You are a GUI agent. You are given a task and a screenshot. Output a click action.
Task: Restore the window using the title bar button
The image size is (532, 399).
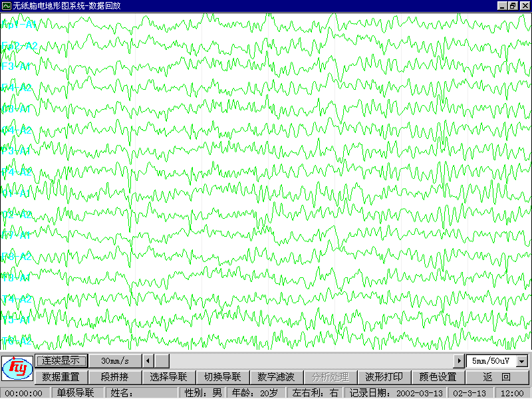coord(513,5)
